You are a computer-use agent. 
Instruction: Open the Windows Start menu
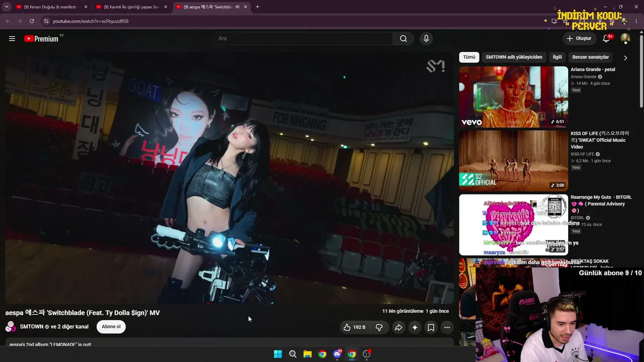278,354
